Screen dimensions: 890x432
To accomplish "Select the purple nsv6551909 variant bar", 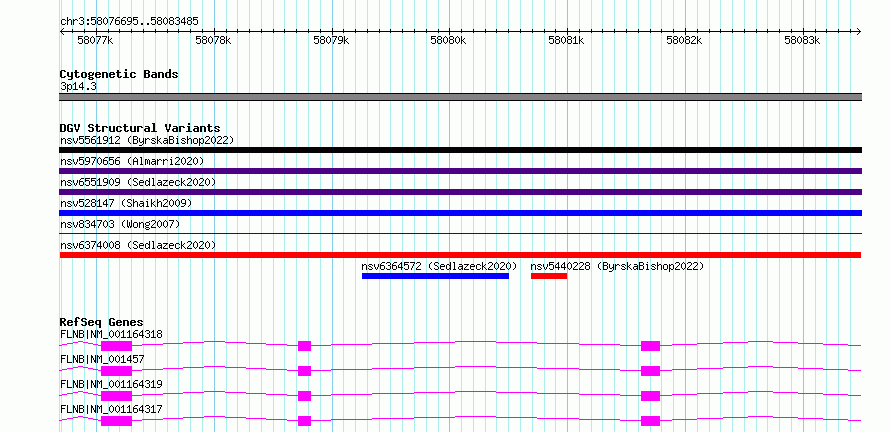I will (x=460, y=192).
